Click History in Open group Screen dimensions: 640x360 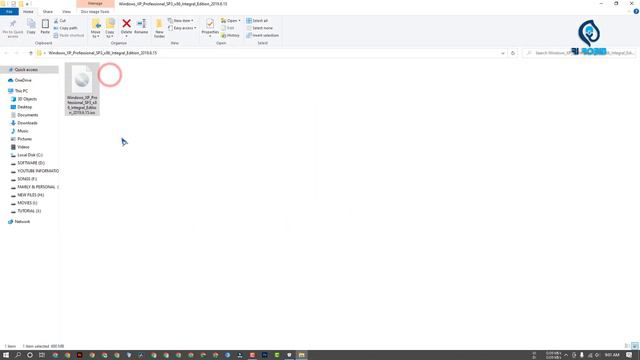click(x=230, y=36)
